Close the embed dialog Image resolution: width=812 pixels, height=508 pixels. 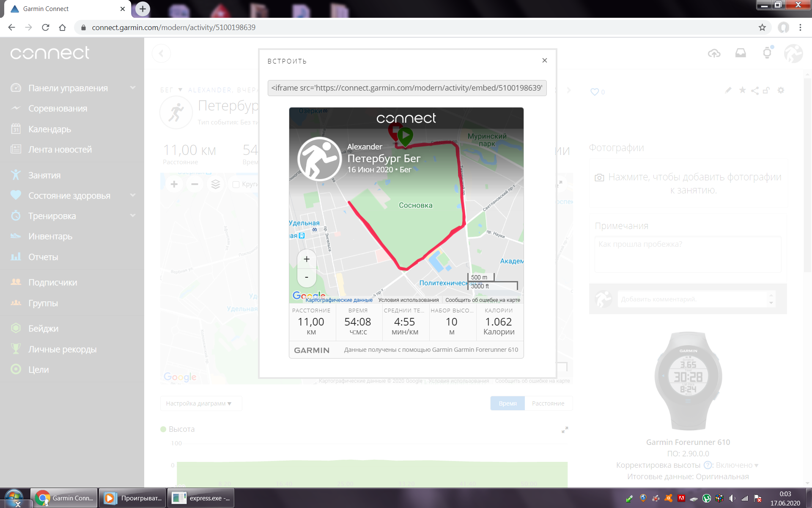545,61
